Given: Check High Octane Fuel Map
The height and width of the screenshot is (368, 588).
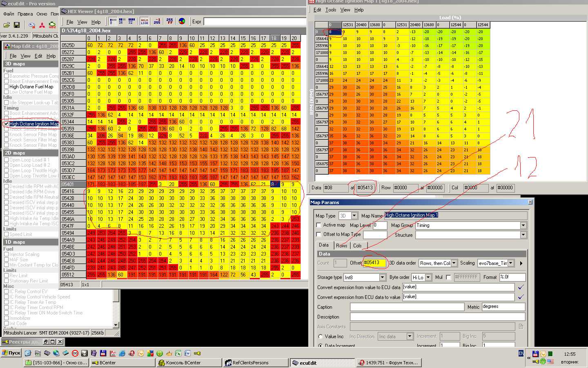Looking at the screenshot, I should click(x=6, y=87).
